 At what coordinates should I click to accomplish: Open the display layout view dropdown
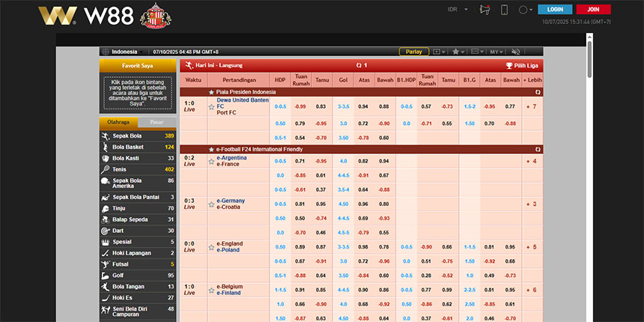(477, 52)
